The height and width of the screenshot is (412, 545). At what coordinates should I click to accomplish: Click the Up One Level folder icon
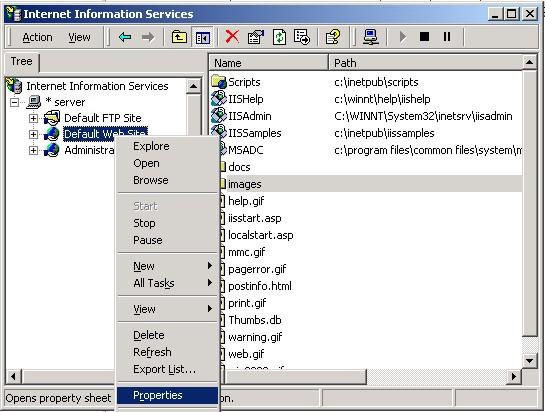point(179,37)
